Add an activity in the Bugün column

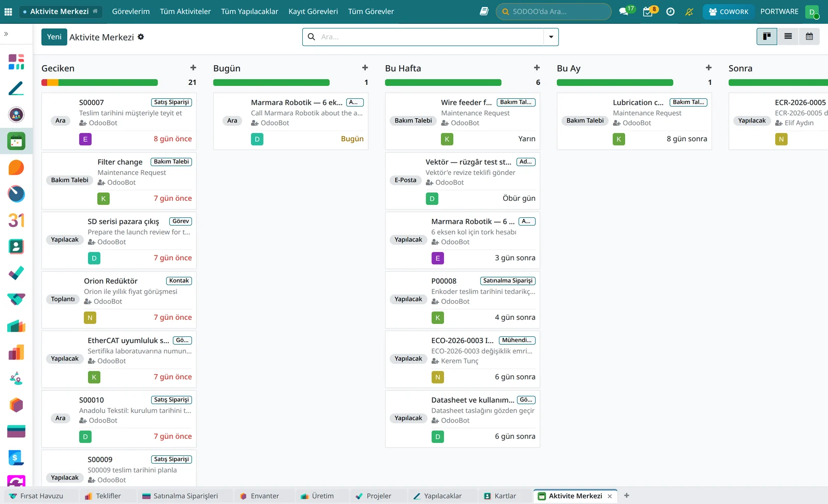point(365,68)
